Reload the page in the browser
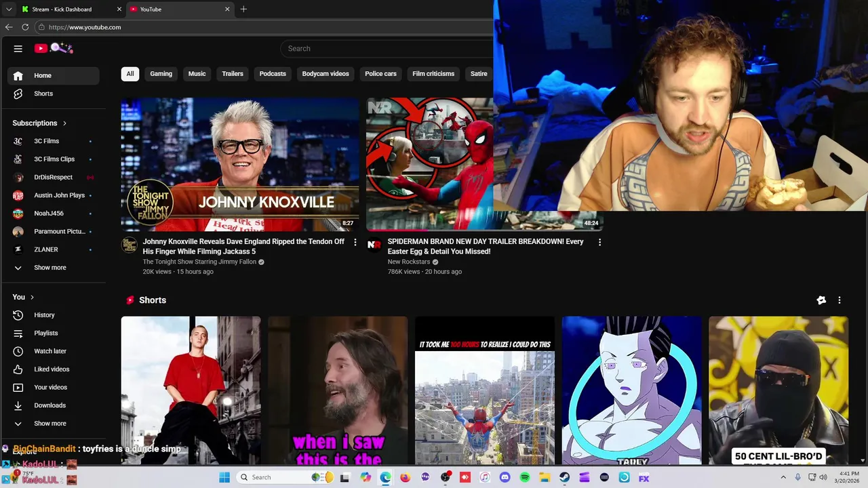868x488 pixels. 25,27
